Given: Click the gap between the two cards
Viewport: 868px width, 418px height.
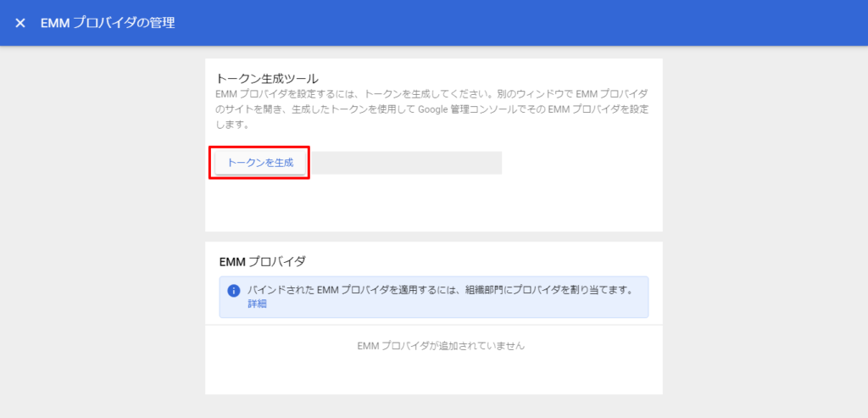Looking at the screenshot, I should pos(433,237).
